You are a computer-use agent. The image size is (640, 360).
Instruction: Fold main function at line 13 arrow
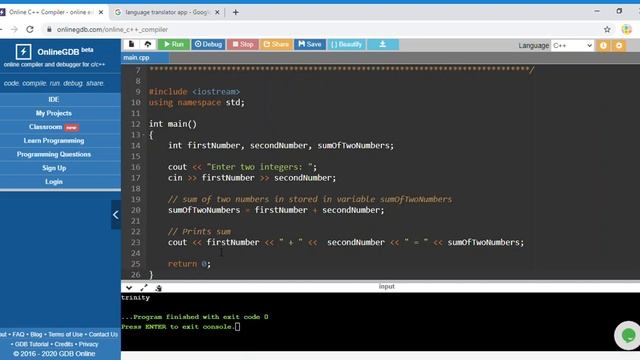pyautogui.click(x=143, y=135)
